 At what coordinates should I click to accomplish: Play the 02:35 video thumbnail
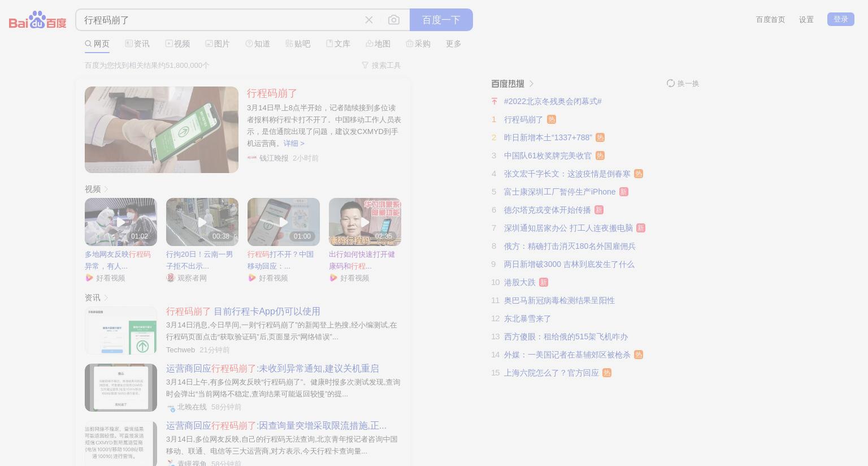coord(365,222)
